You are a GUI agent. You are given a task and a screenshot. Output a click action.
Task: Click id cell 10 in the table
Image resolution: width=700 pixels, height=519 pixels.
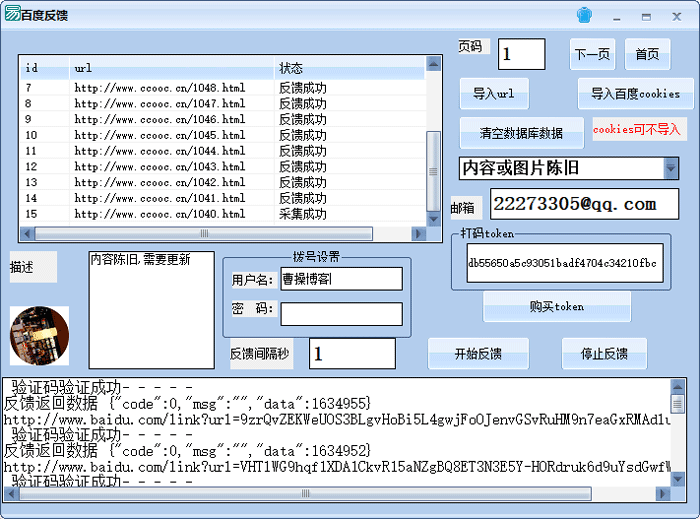tap(31, 135)
